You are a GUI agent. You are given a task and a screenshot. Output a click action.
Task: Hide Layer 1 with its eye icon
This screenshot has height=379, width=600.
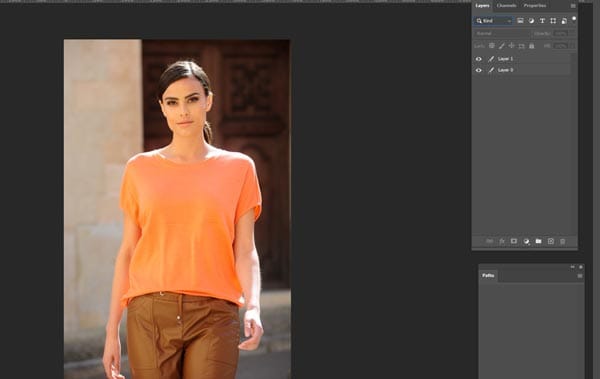click(x=479, y=59)
